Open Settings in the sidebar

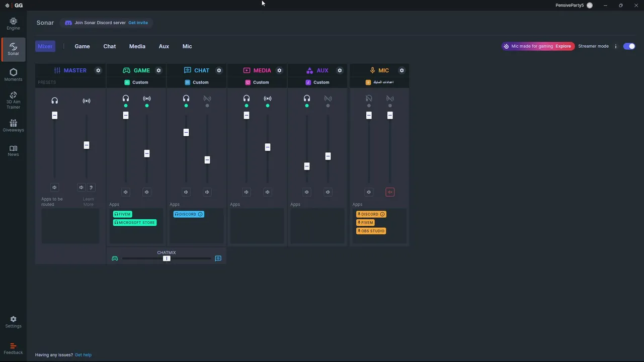[13, 322]
